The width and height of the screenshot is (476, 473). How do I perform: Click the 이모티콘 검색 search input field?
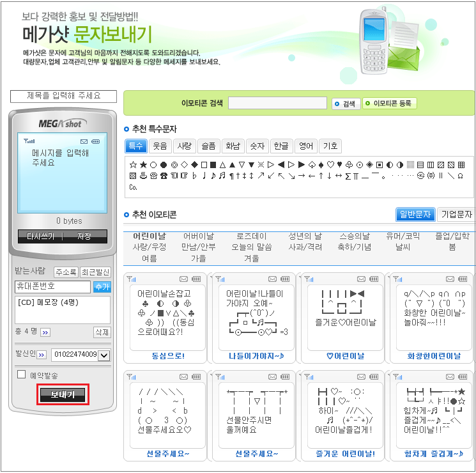(x=278, y=104)
